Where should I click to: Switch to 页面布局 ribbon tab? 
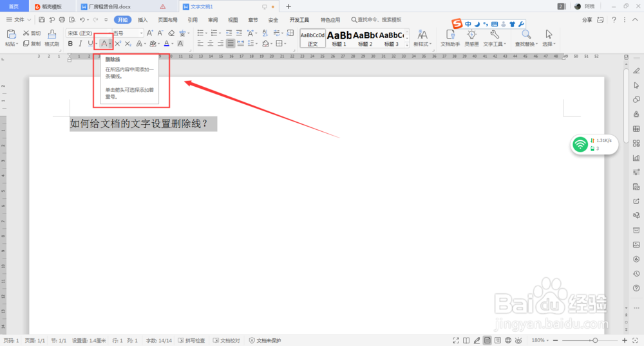point(167,20)
